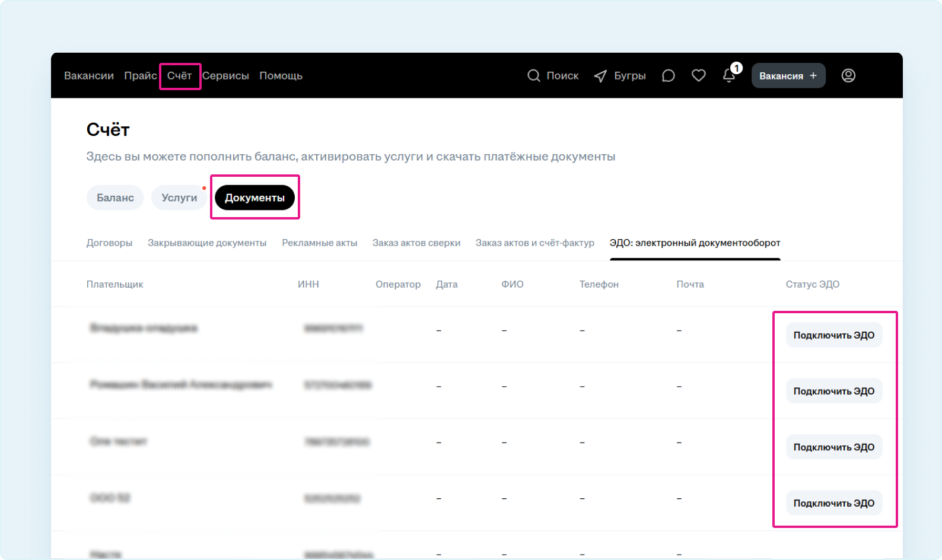Click the location arrow icon beside Бугры
The width and height of the screenshot is (942, 560).
tap(600, 76)
